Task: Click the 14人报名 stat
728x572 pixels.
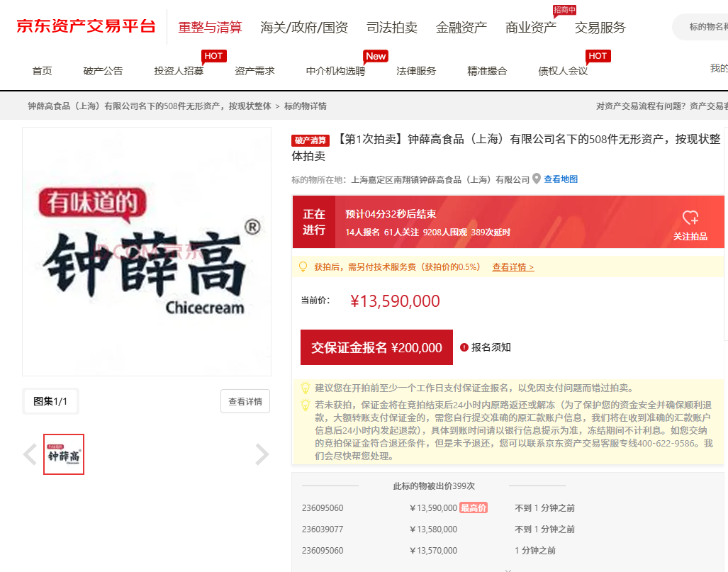Action: [x=363, y=232]
